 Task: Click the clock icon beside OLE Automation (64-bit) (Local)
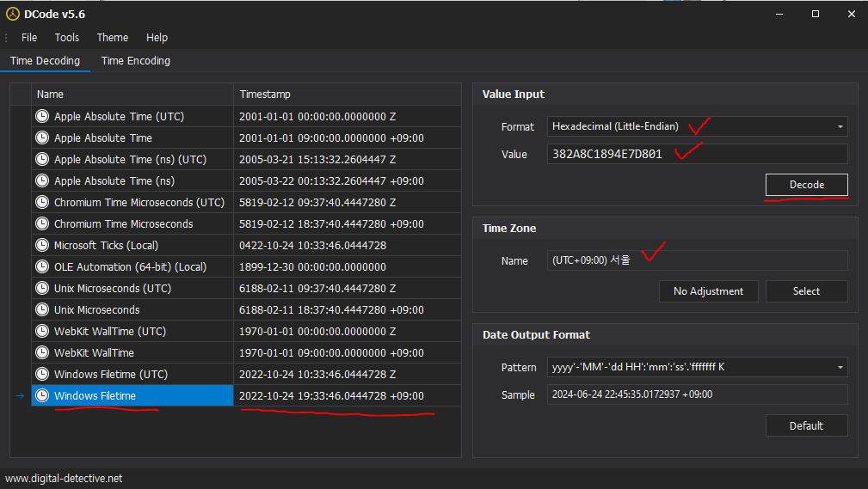click(42, 266)
